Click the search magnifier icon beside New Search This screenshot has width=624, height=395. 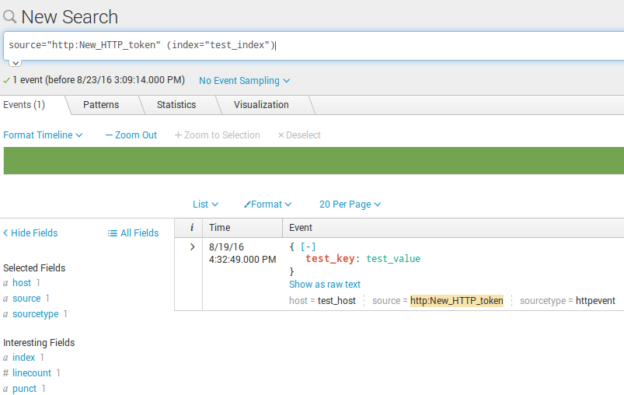10,17
